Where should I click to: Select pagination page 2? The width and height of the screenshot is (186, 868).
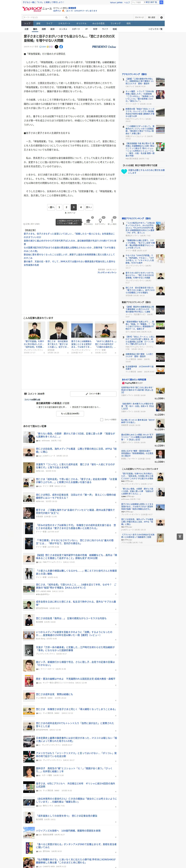66,207
